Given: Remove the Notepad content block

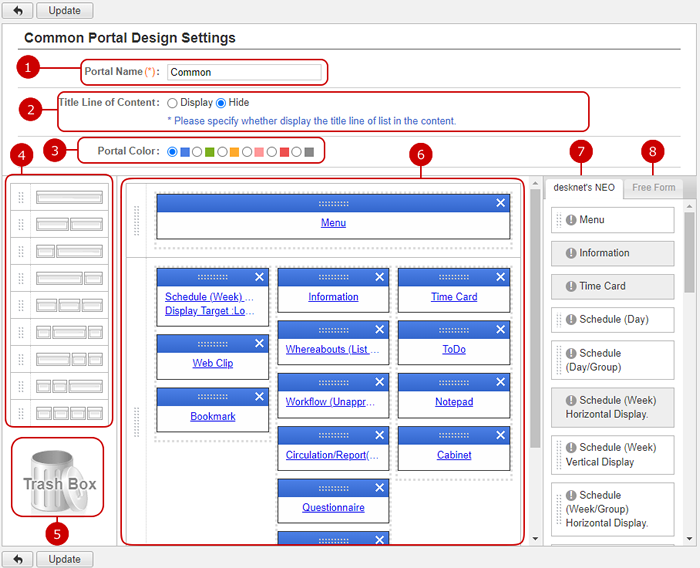Looking at the screenshot, I should click(500, 382).
